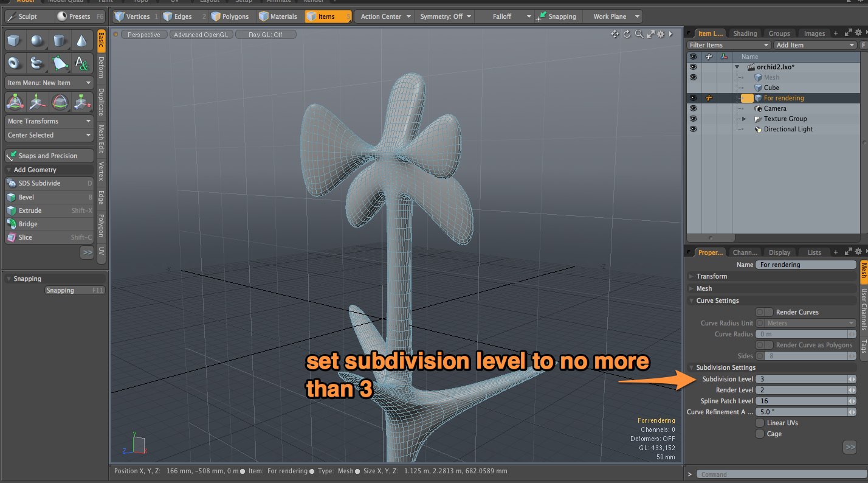Activate the Text tool icon
This screenshot has height=483, width=868.
pos(81,63)
